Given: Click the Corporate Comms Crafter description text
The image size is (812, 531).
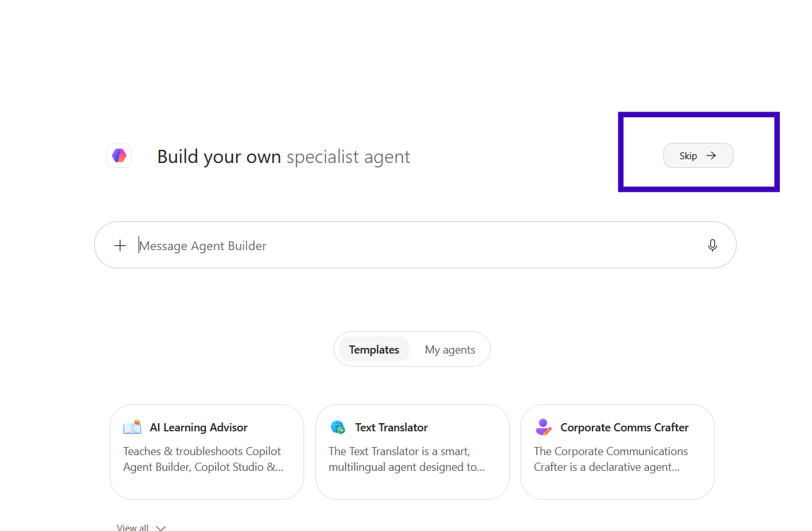Looking at the screenshot, I should point(611,460).
